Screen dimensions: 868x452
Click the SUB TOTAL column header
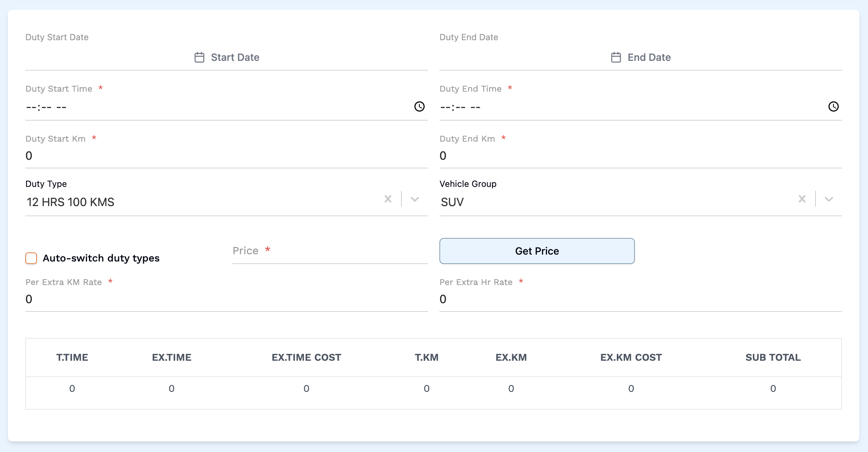(773, 357)
